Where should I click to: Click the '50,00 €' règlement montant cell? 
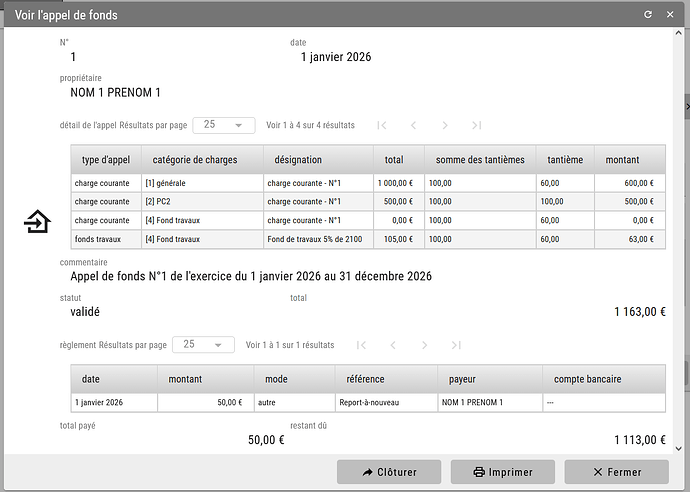(x=206, y=403)
